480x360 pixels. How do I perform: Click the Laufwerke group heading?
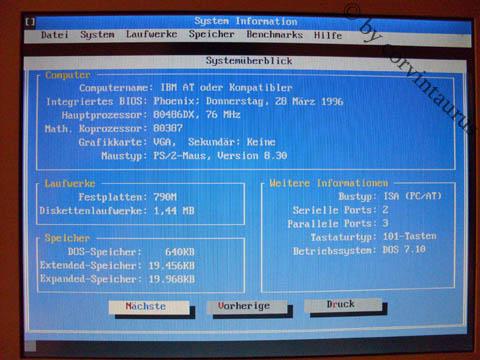[x=70, y=183]
